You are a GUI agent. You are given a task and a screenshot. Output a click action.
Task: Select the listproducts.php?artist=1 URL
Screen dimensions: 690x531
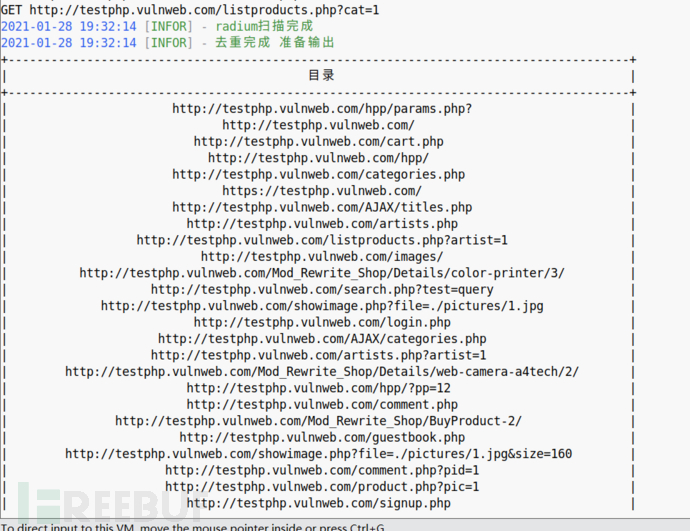click(322, 240)
